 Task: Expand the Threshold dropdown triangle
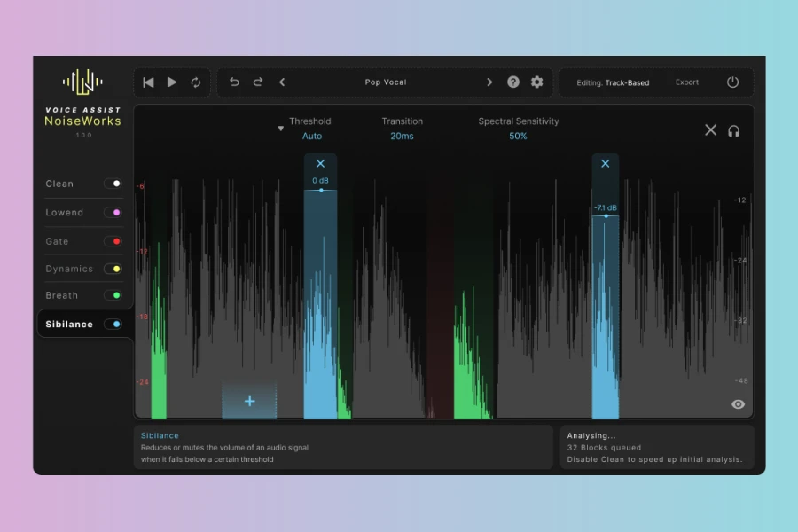pos(281,129)
